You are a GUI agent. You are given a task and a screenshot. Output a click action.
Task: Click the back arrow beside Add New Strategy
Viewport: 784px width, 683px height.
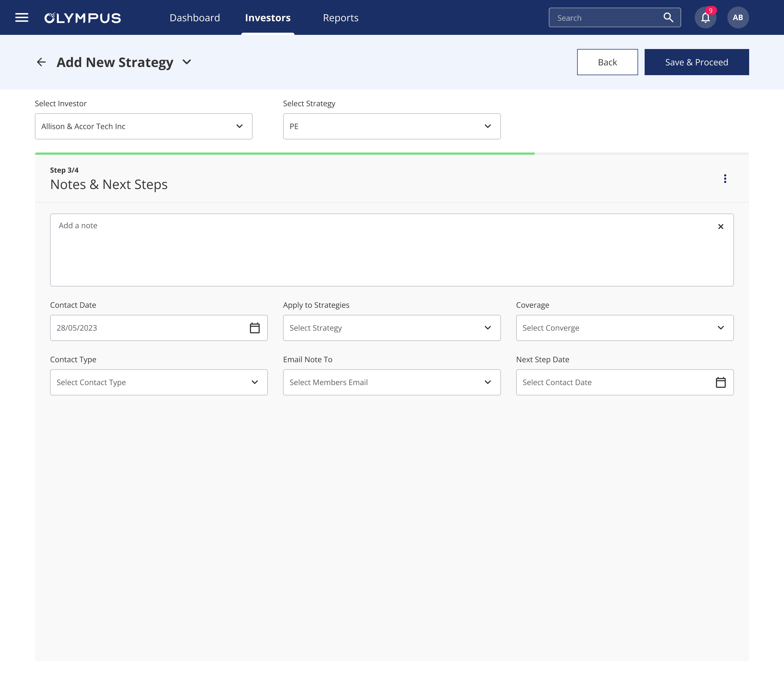[x=41, y=62]
